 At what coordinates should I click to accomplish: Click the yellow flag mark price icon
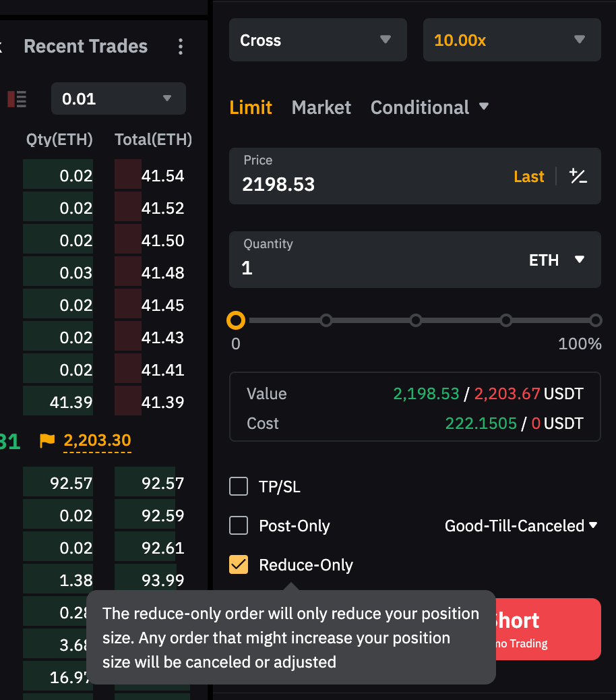click(x=47, y=441)
